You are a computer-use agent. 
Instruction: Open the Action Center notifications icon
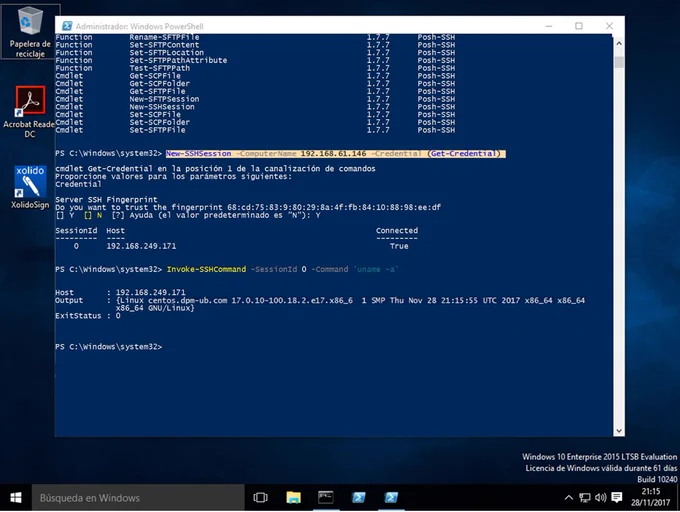[x=617, y=498]
